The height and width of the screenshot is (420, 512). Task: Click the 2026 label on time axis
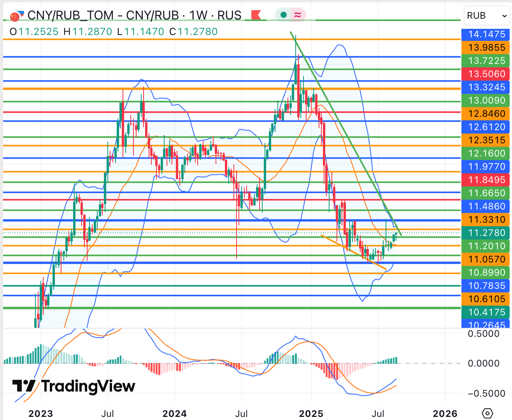445,413
